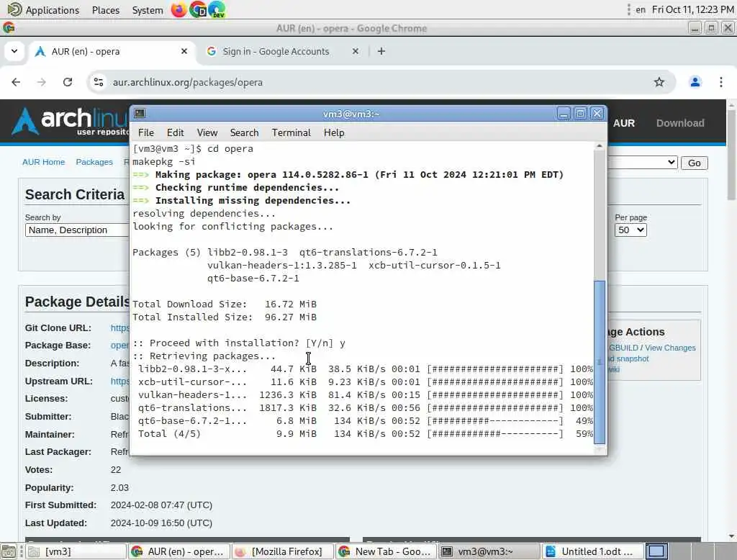
Task: Open the terminal Edit menu
Action: (x=176, y=132)
